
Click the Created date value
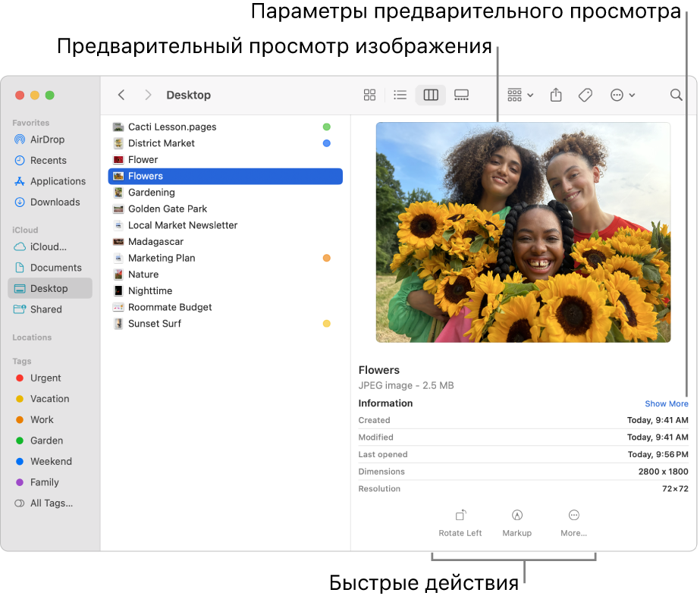[657, 420]
